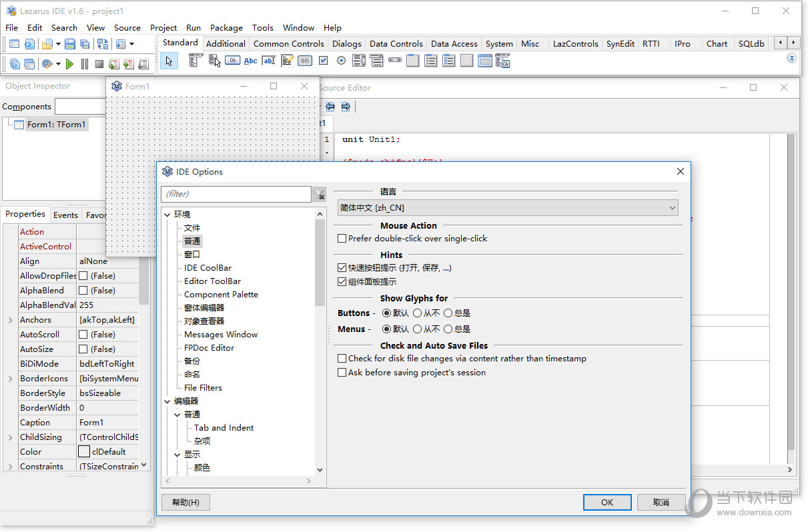Toggle the 组件面板提示 checkbox

[342, 282]
